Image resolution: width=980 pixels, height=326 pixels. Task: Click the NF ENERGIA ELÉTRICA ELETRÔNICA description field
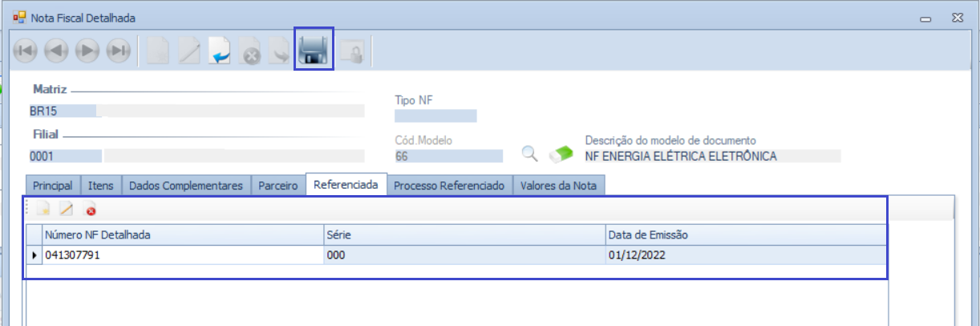point(712,156)
